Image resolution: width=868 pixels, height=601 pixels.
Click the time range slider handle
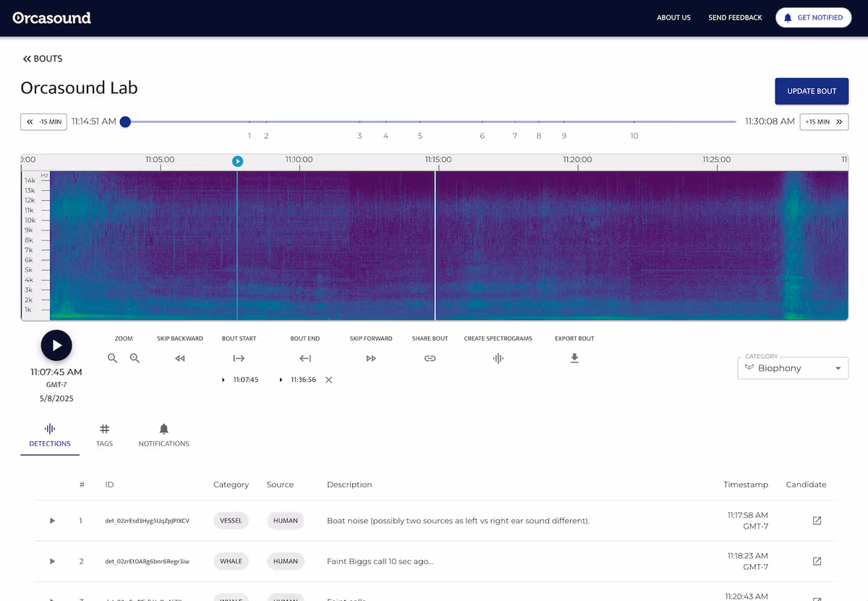125,122
